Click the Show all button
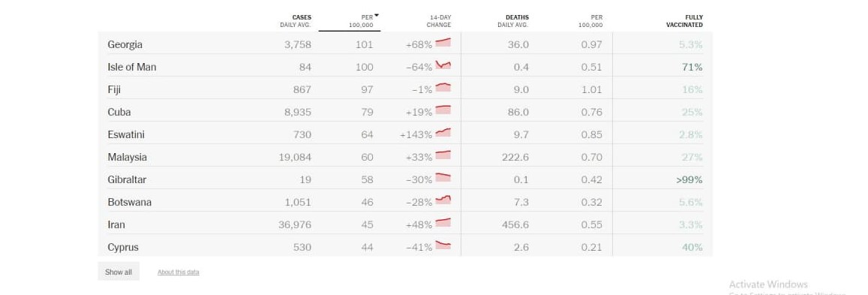Image resolution: width=868 pixels, height=295 pixels. tap(119, 272)
